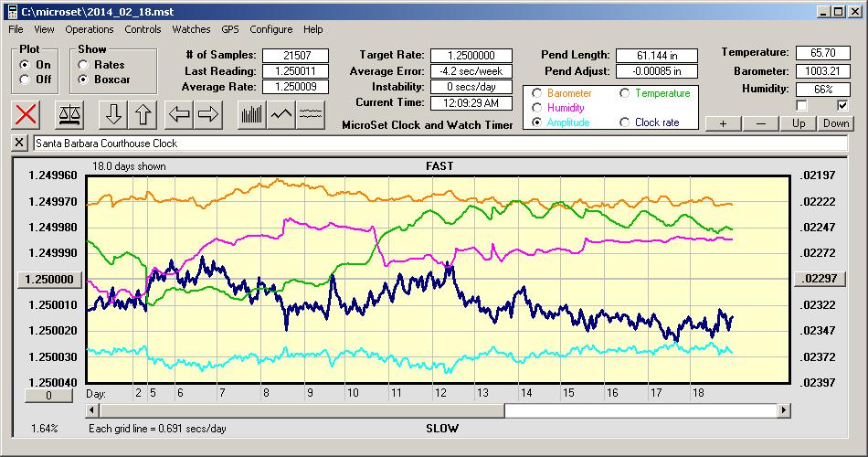Viewport: 868px width, 457px height.
Task: Open the View menu
Action: click(44, 29)
